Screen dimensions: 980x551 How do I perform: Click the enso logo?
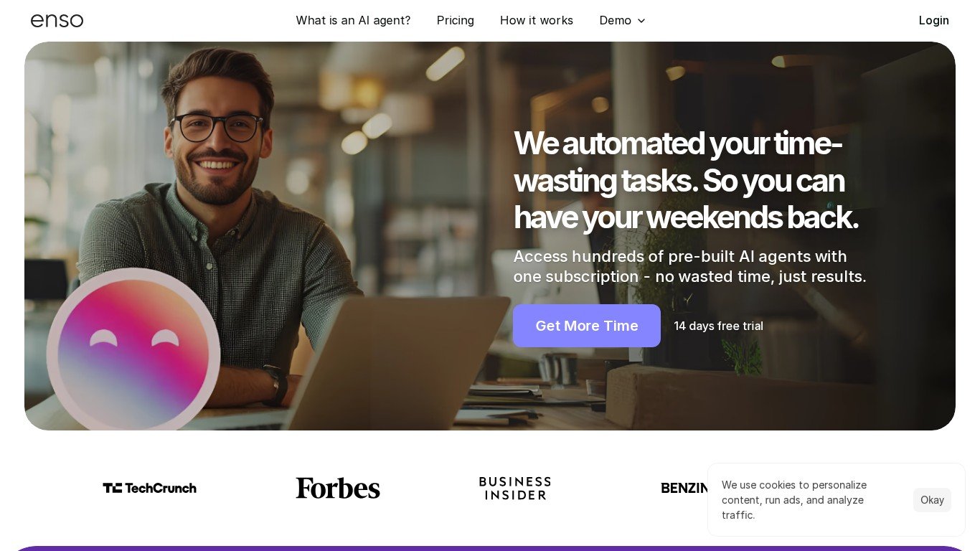pos(57,21)
